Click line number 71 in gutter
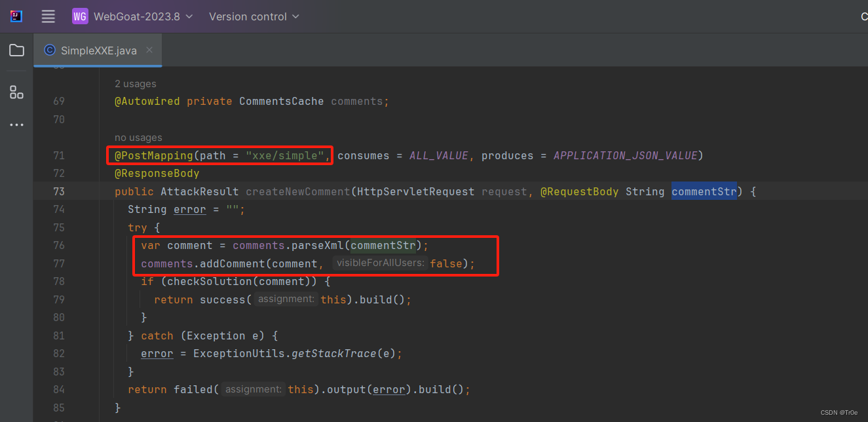This screenshot has width=868, height=422. pyautogui.click(x=59, y=155)
